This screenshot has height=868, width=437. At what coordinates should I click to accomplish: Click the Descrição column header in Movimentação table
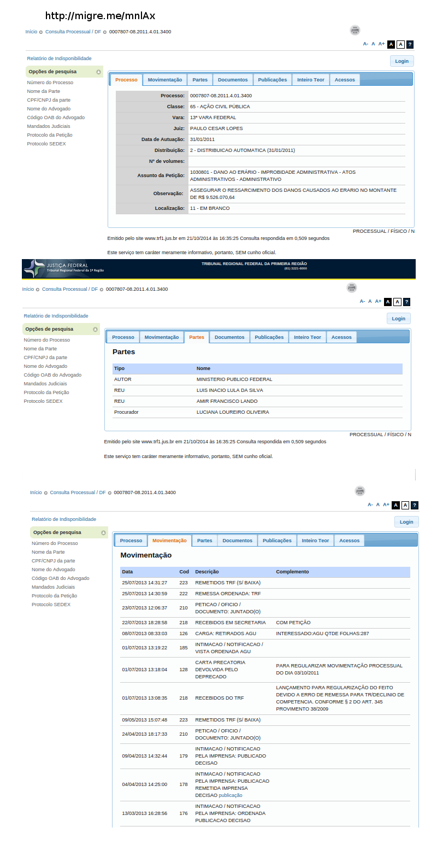point(207,572)
